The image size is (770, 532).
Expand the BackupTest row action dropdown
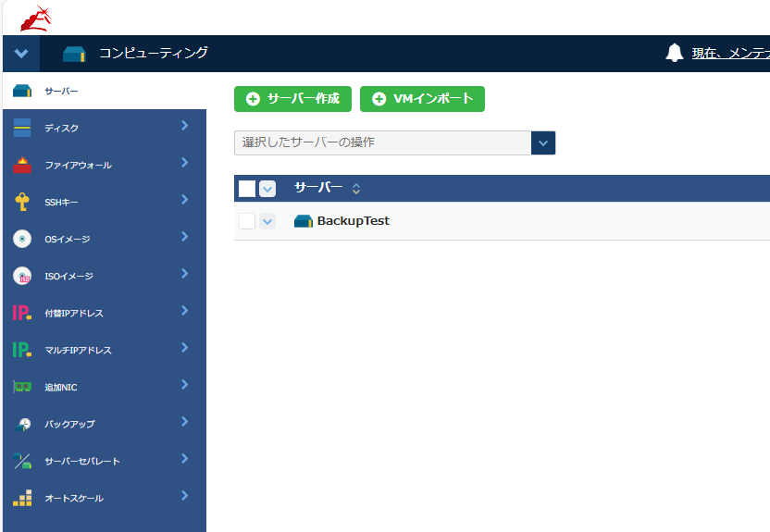[267, 221]
